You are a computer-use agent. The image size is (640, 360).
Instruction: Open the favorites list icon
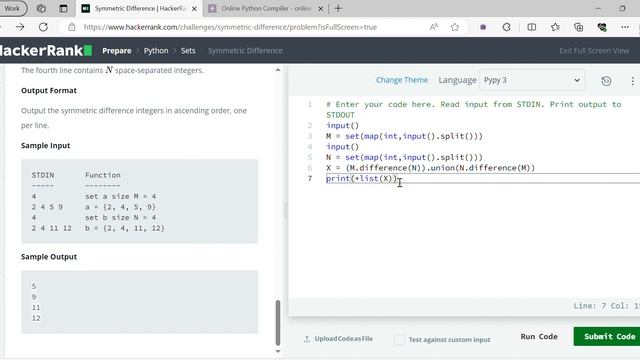(x=555, y=27)
